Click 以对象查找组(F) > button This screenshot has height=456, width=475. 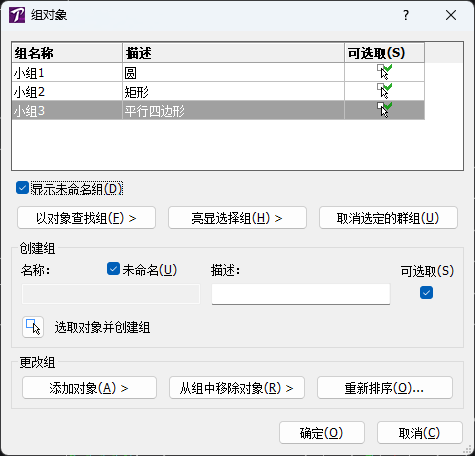tap(86, 218)
